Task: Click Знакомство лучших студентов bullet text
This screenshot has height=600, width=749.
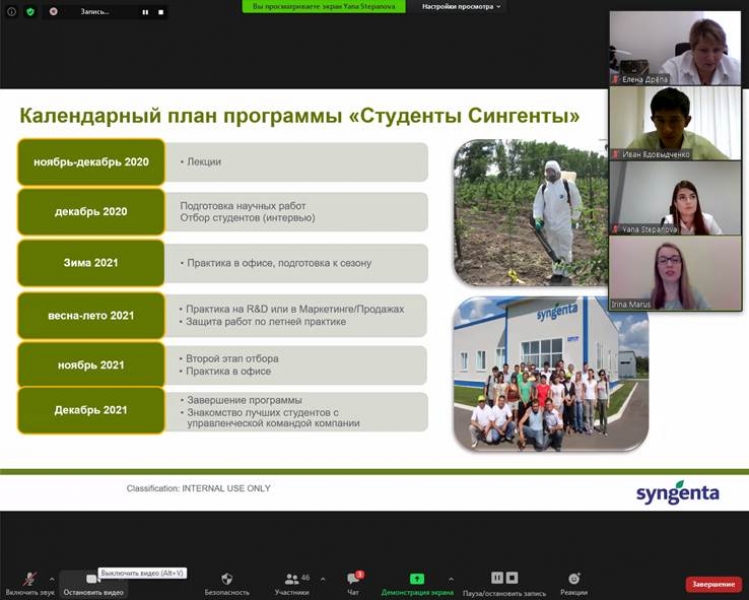Action: click(273, 418)
